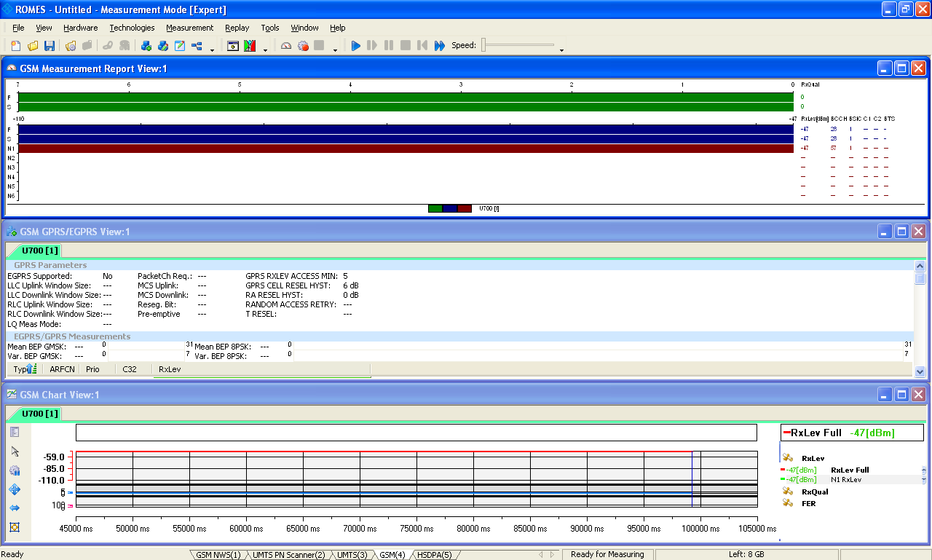The image size is (932, 560).
Task: Open the File menu
Action: [18, 28]
